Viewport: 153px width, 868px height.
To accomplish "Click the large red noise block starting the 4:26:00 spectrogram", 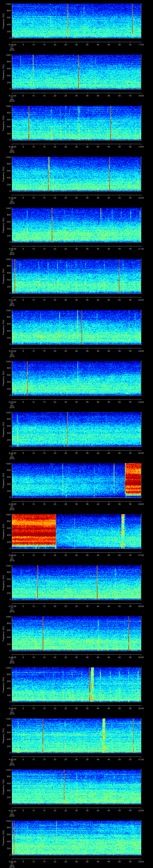I will (x=34, y=531).
